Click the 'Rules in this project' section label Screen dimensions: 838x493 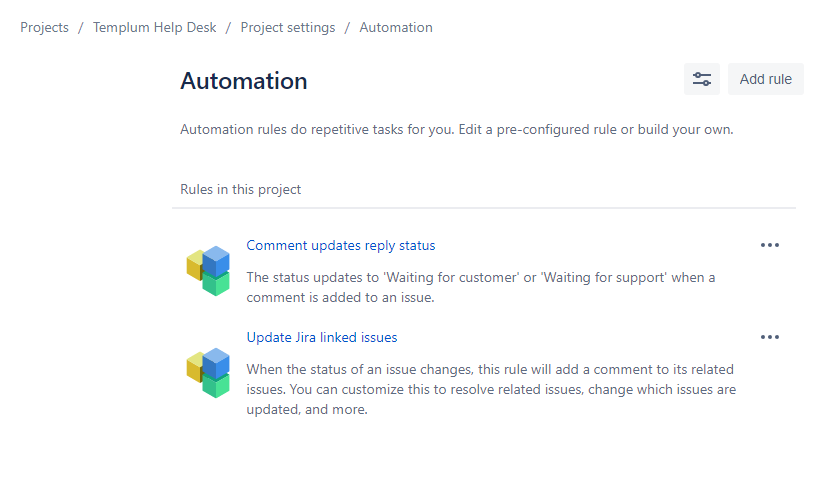240,189
